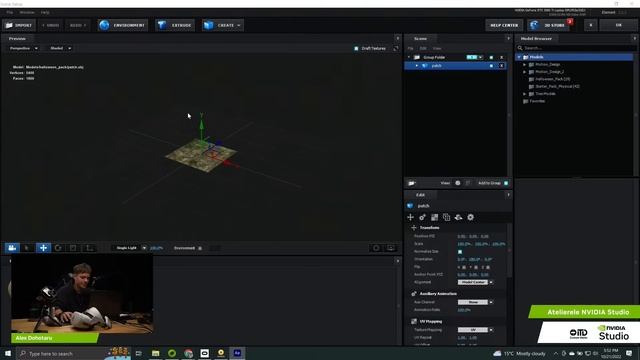Select the pointer selection tool

[27, 248]
